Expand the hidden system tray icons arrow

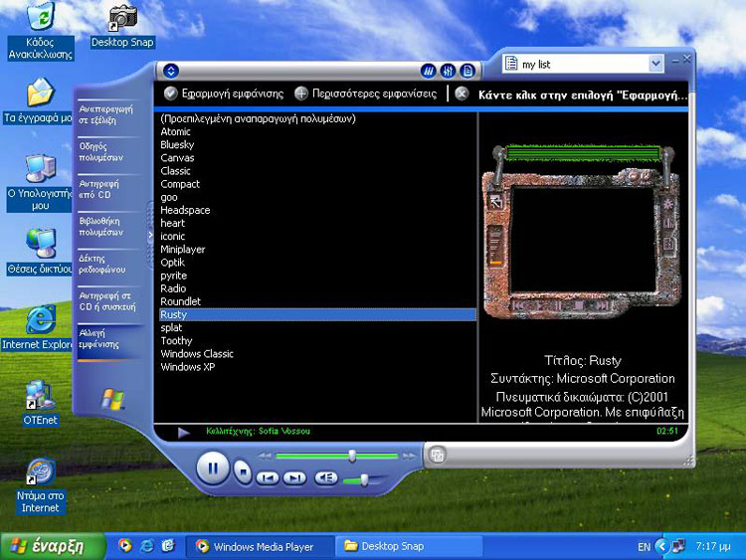coord(661,546)
